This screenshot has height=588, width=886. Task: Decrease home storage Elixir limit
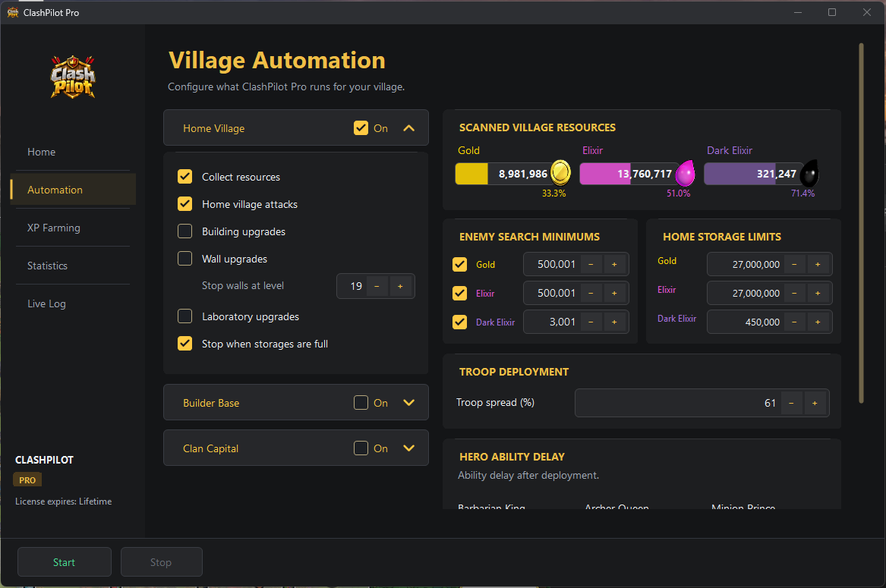794,293
